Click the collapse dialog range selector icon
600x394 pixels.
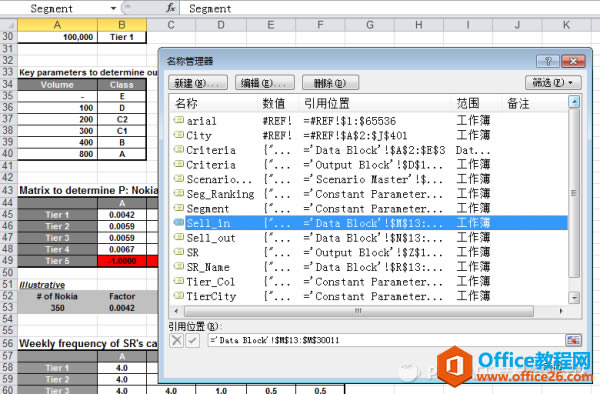(573, 340)
